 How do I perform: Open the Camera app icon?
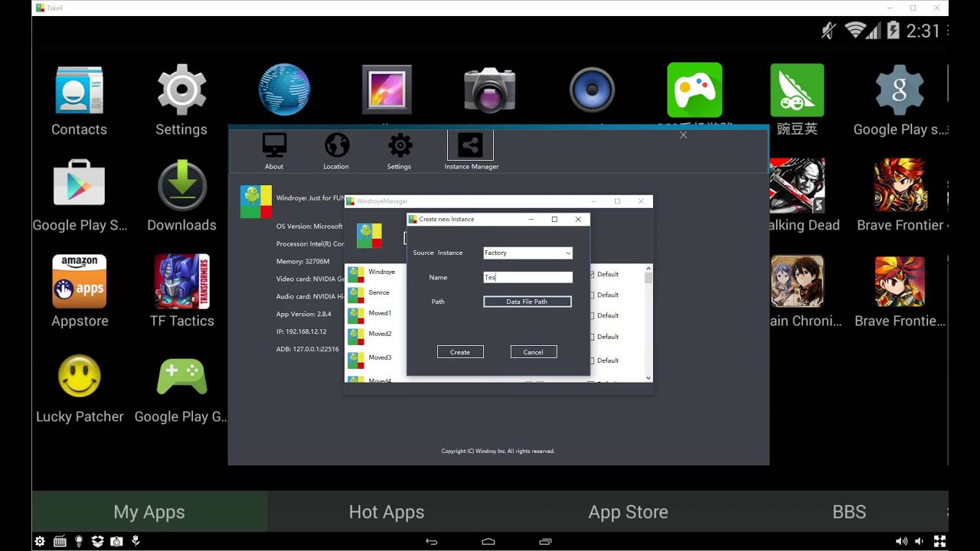pyautogui.click(x=489, y=90)
